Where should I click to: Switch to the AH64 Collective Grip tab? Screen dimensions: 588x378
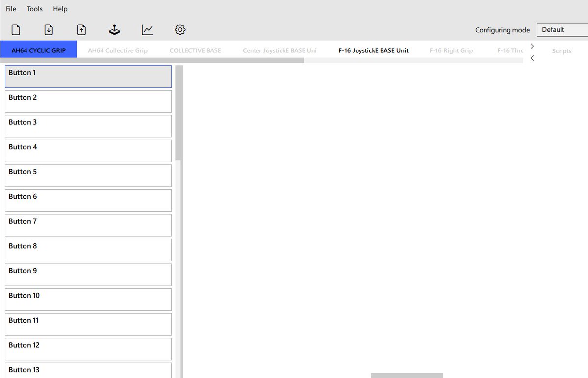(x=117, y=50)
